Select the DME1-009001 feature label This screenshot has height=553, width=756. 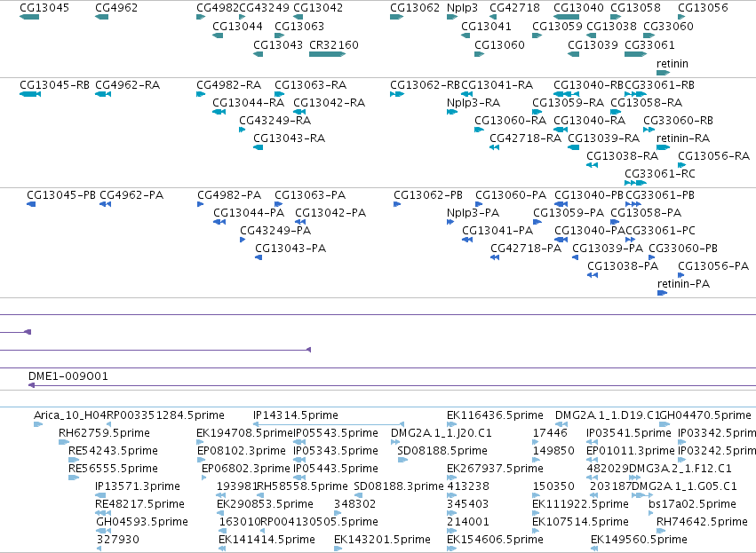coord(68,376)
